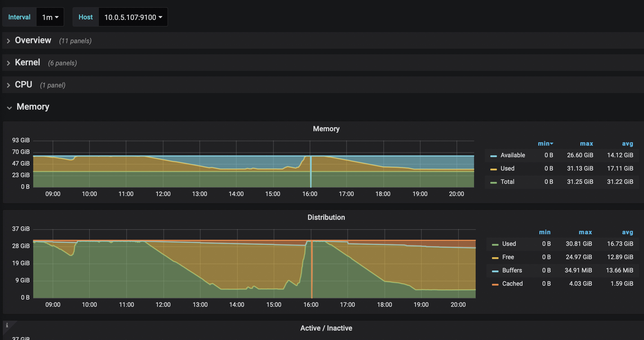Image resolution: width=644 pixels, height=340 pixels.
Task: Click the 16:00 spike in Distribution graph
Action: (x=312, y=269)
